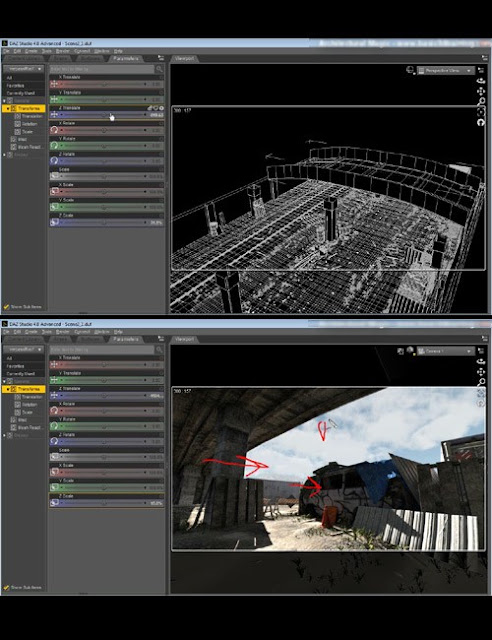
Task: Open the Perspective View camera dropdown
Action: click(x=445, y=71)
